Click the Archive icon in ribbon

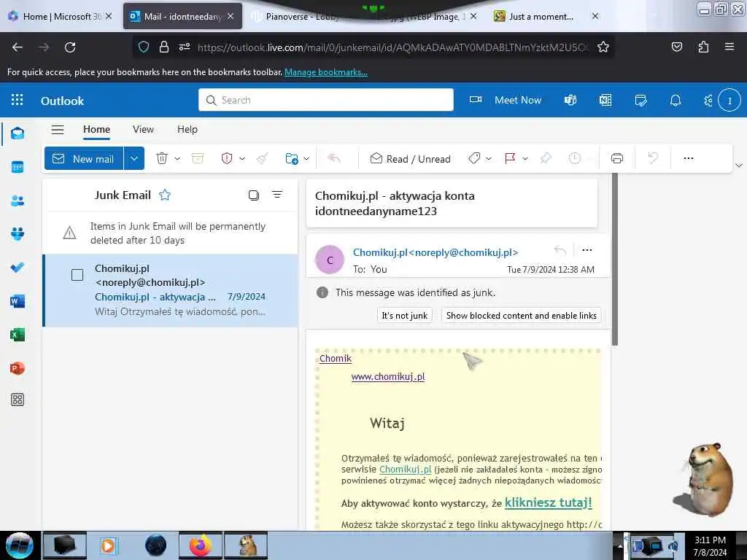pyautogui.click(x=198, y=158)
